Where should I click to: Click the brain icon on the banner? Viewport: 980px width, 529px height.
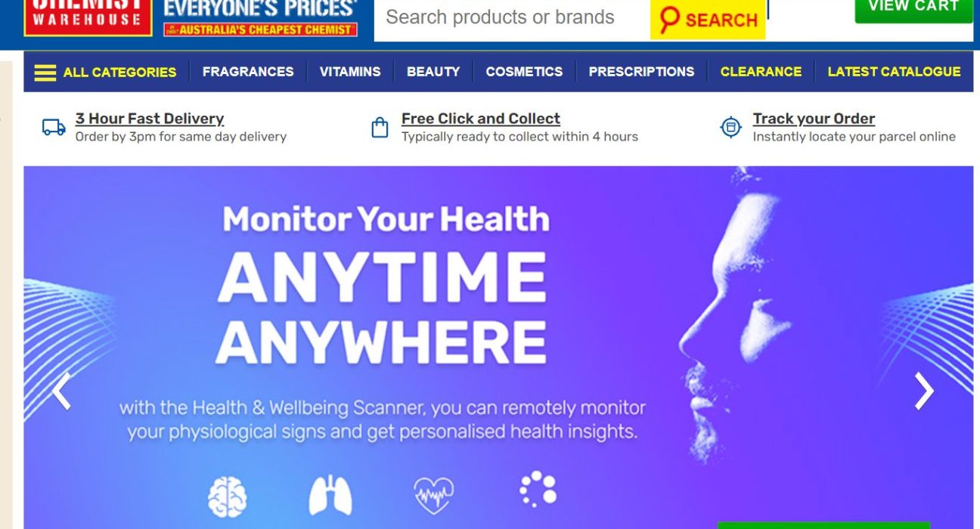[228, 495]
